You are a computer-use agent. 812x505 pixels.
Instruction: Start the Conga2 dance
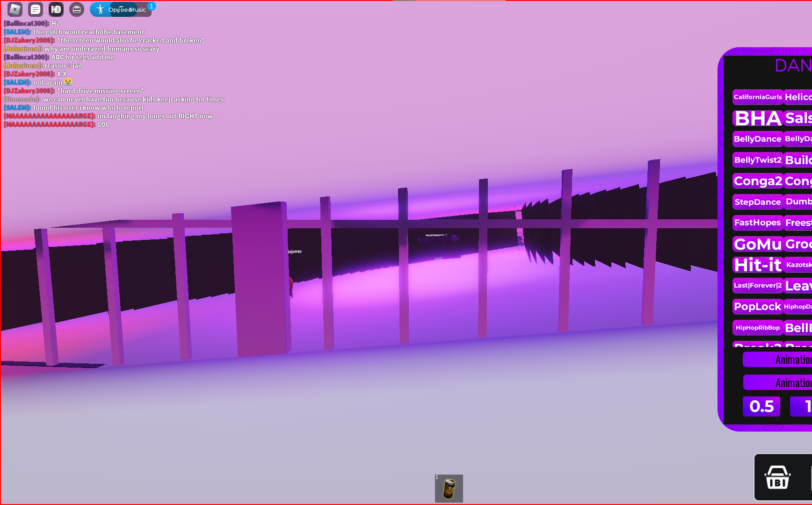pos(757,181)
